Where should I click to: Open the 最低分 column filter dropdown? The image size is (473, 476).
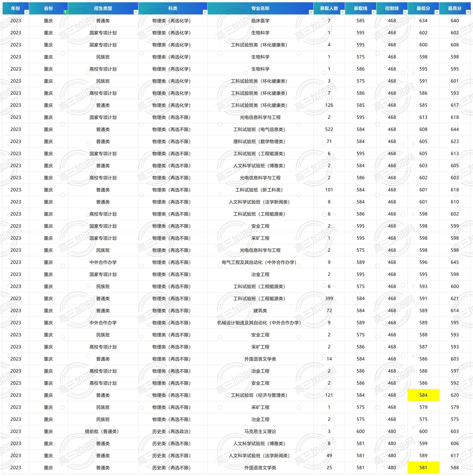coord(437,12)
